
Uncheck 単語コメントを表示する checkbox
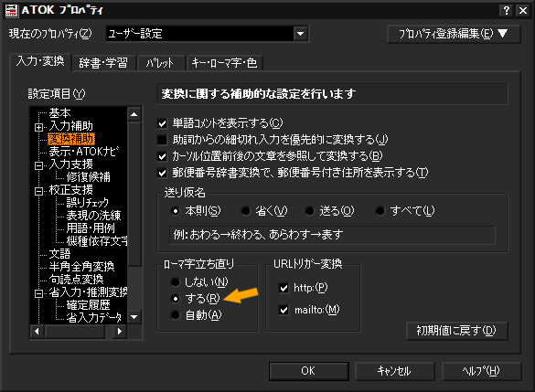click(162, 123)
